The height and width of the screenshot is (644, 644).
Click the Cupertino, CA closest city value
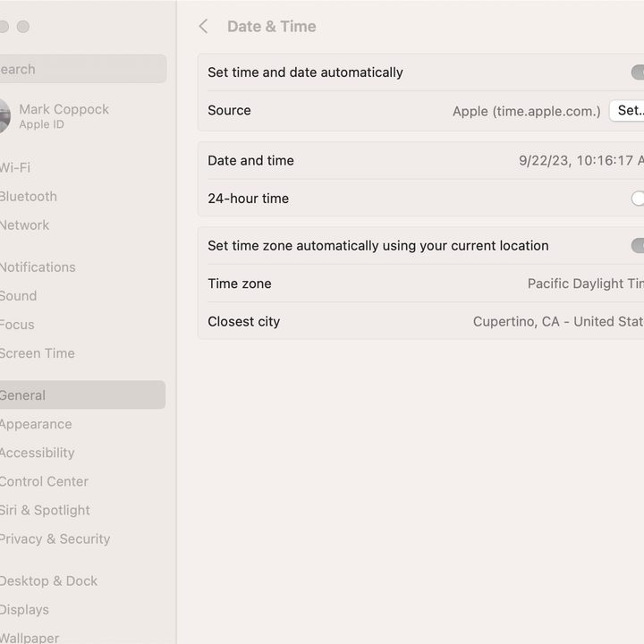pyautogui.click(x=558, y=322)
